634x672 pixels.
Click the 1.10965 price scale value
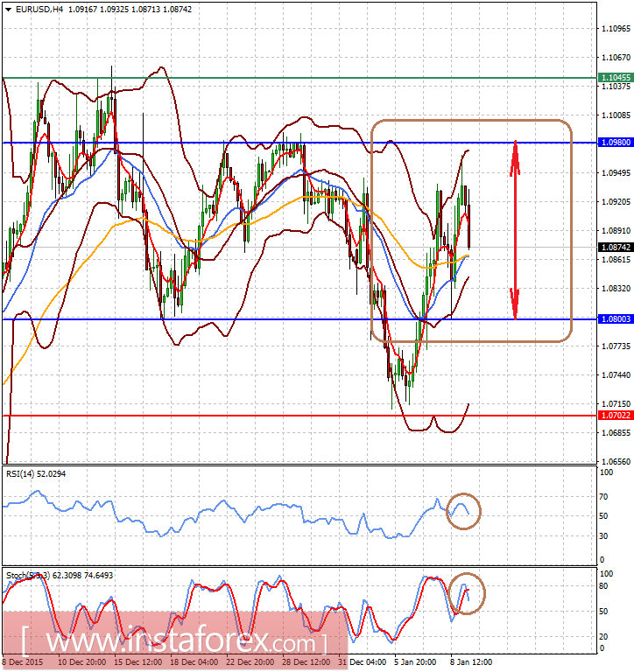click(616, 29)
